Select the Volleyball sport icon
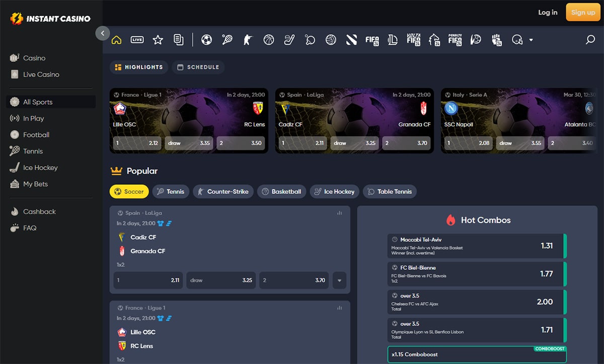 tap(330, 39)
